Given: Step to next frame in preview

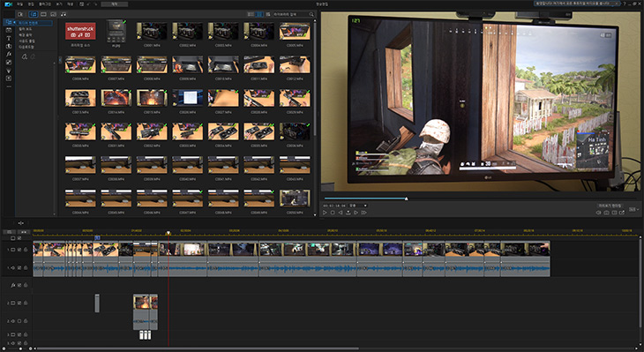Looking at the screenshot, I should pos(356,213).
